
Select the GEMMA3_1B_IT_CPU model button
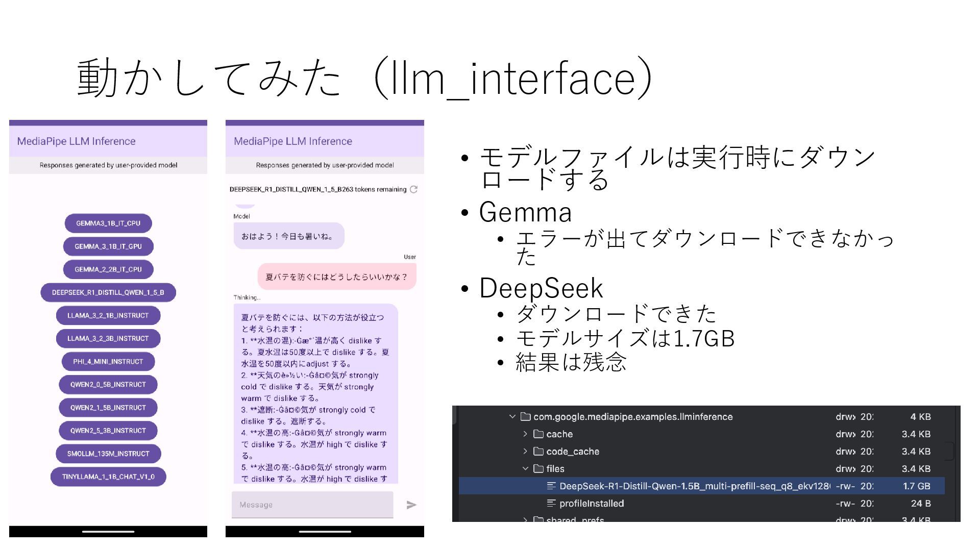[108, 223]
